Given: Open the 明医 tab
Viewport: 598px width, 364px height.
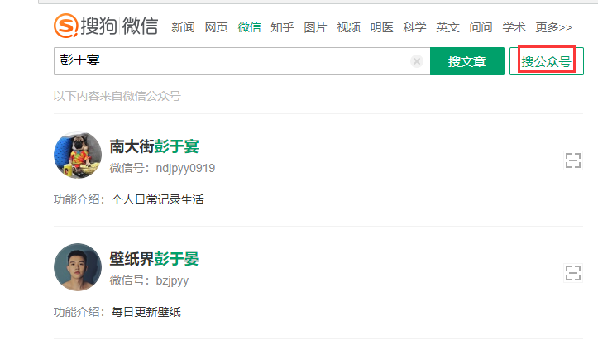Looking at the screenshot, I should [382, 27].
